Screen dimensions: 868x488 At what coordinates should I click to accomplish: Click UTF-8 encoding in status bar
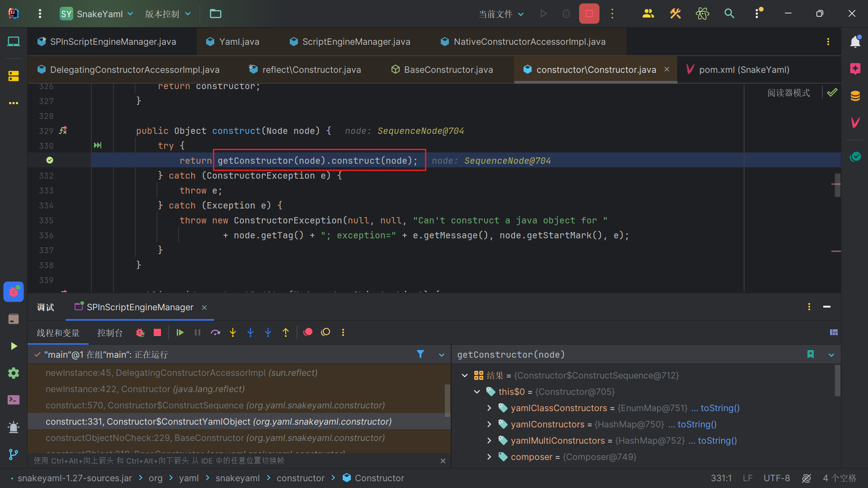(x=777, y=478)
